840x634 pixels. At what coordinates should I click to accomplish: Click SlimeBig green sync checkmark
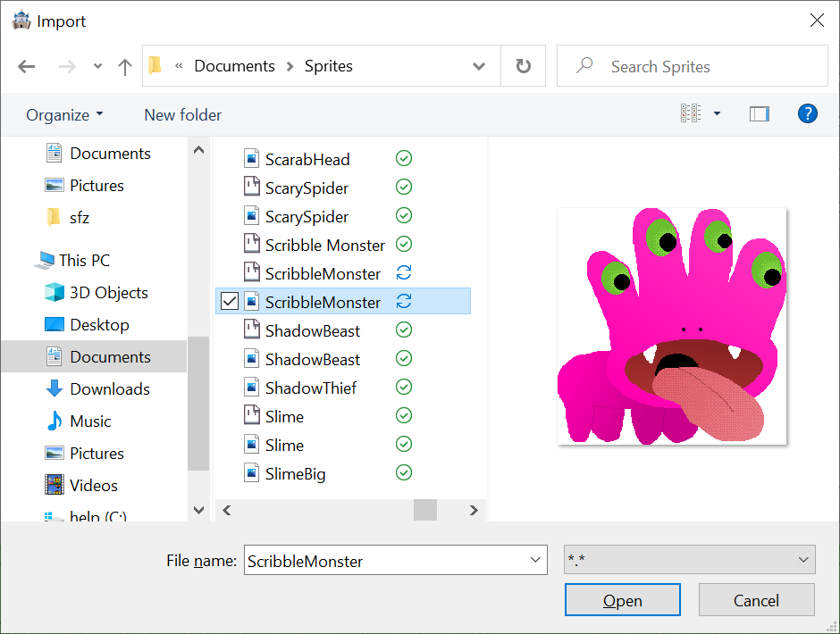pyautogui.click(x=404, y=473)
